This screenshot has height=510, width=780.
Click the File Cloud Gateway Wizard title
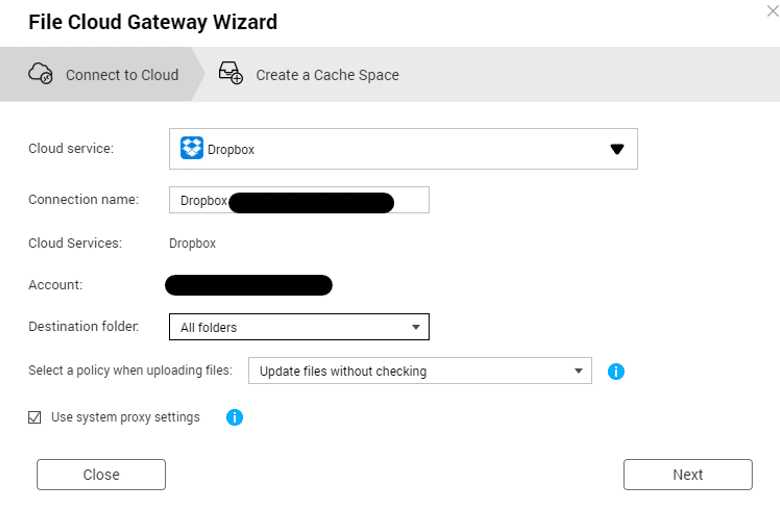153,22
